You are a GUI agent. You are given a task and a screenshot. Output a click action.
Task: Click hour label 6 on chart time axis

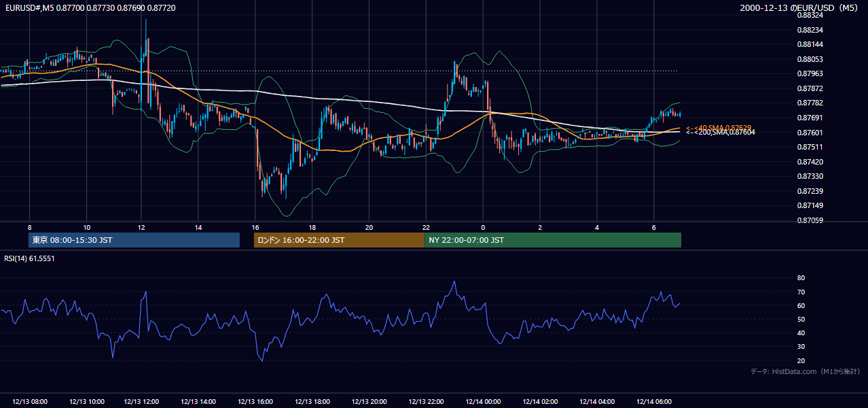click(x=654, y=227)
